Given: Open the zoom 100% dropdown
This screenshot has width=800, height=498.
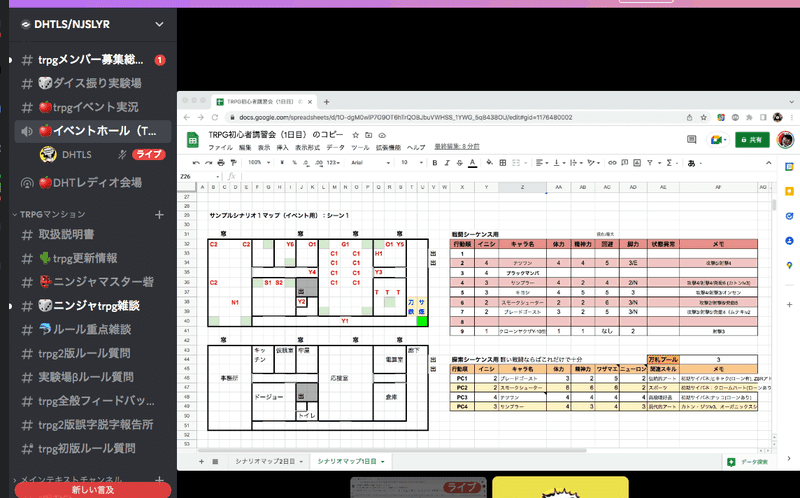Looking at the screenshot, I should click(261, 163).
